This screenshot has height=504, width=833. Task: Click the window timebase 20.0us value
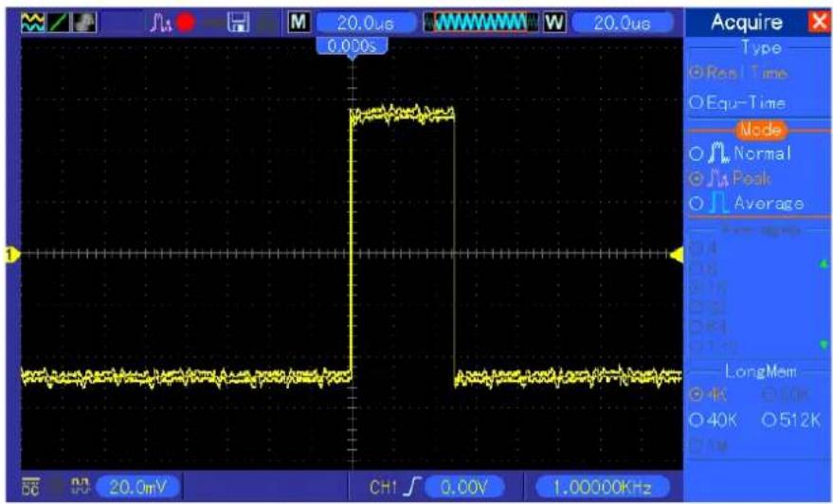(622, 23)
